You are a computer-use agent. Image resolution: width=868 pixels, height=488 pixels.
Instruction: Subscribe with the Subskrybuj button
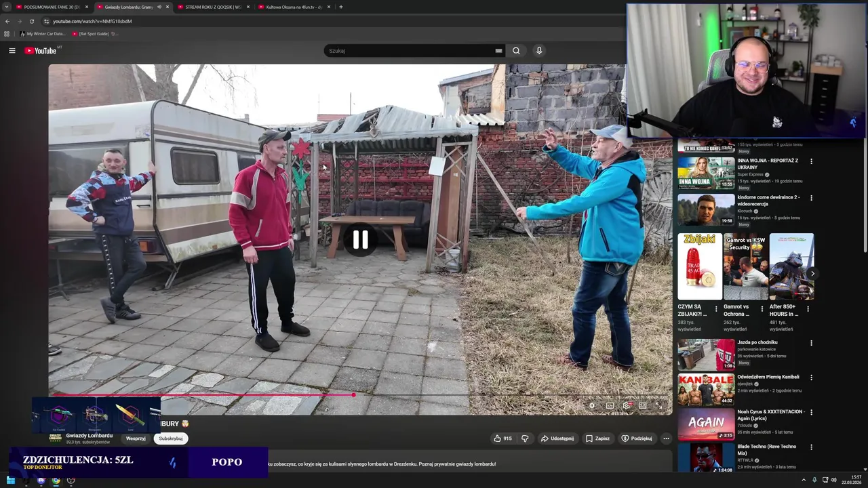[171, 439]
